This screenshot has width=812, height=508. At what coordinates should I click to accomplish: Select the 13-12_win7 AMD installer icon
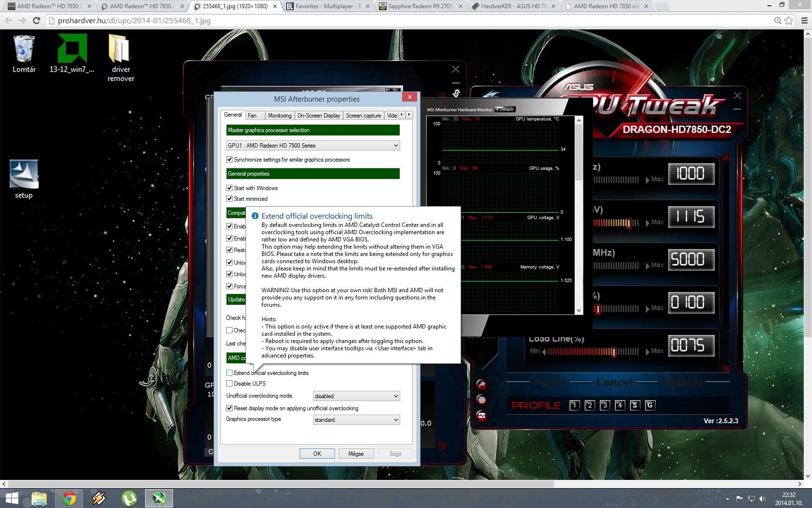coord(72,54)
